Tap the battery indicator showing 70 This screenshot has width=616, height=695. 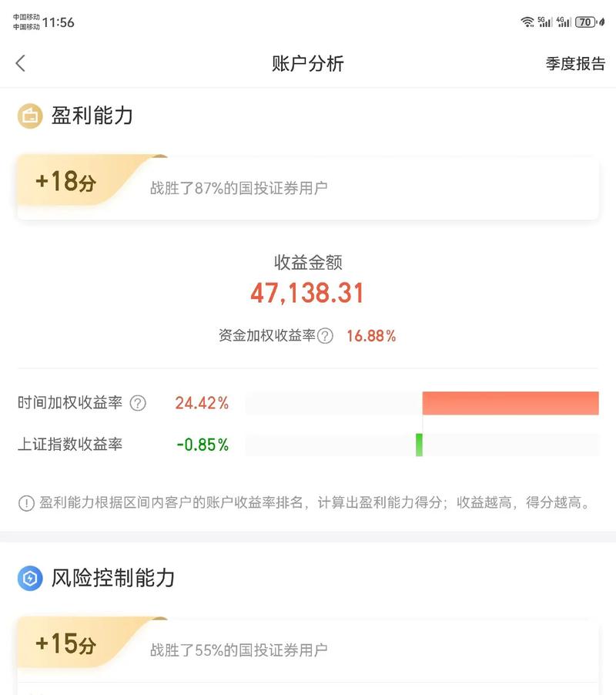[587, 22]
